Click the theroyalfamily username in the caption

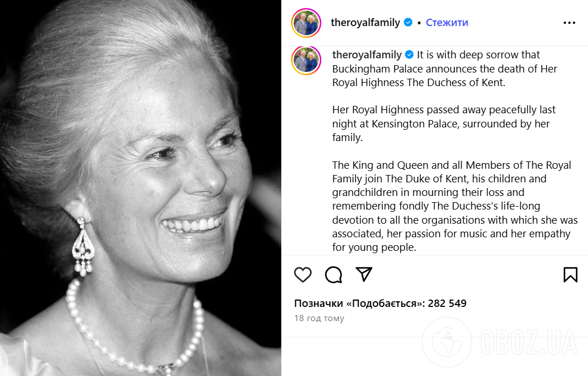click(x=367, y=55)
